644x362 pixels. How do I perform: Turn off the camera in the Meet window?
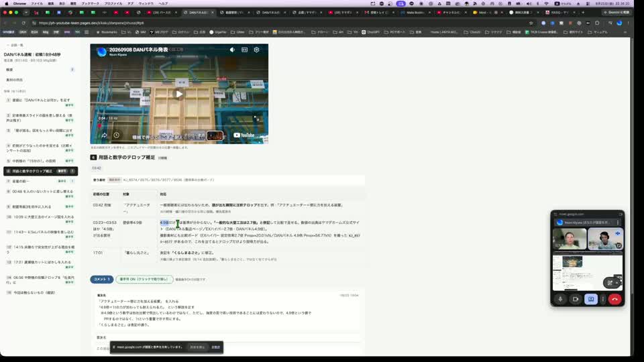[576, 299]
